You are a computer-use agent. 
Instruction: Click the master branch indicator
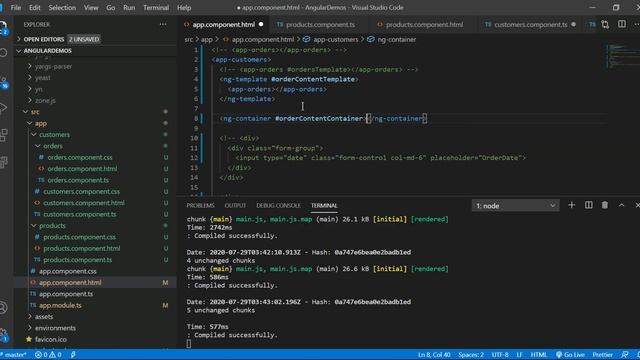click(x=13, y=355)
